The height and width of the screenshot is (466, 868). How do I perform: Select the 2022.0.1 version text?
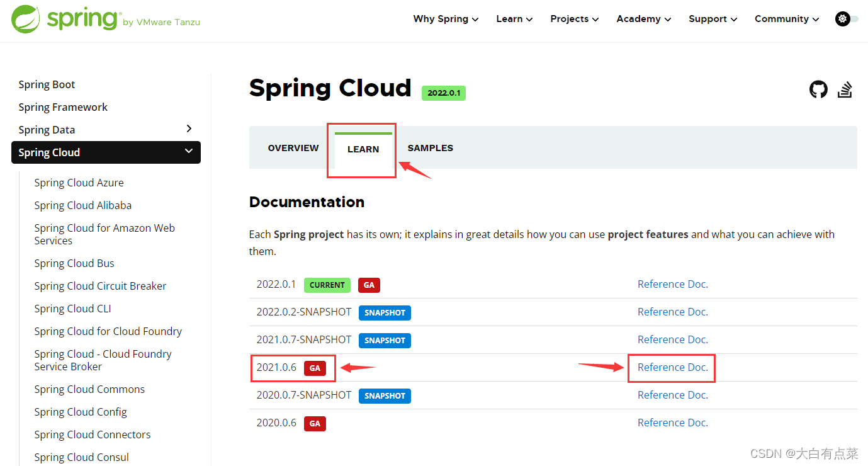pos(276,284)
